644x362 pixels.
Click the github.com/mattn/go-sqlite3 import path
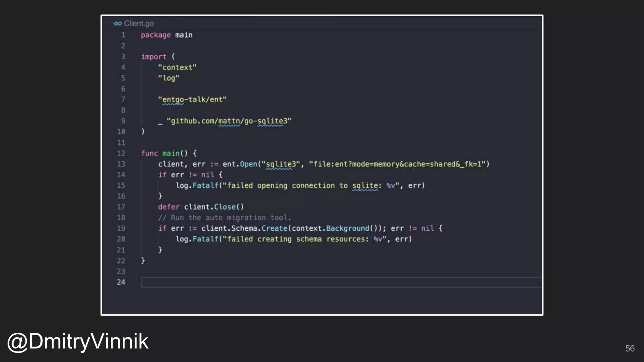229,121
